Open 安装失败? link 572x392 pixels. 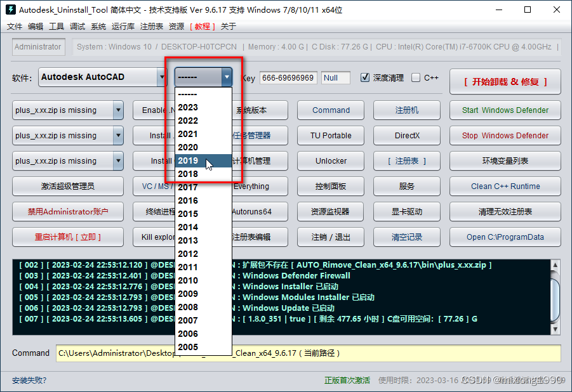coord(29,381)
